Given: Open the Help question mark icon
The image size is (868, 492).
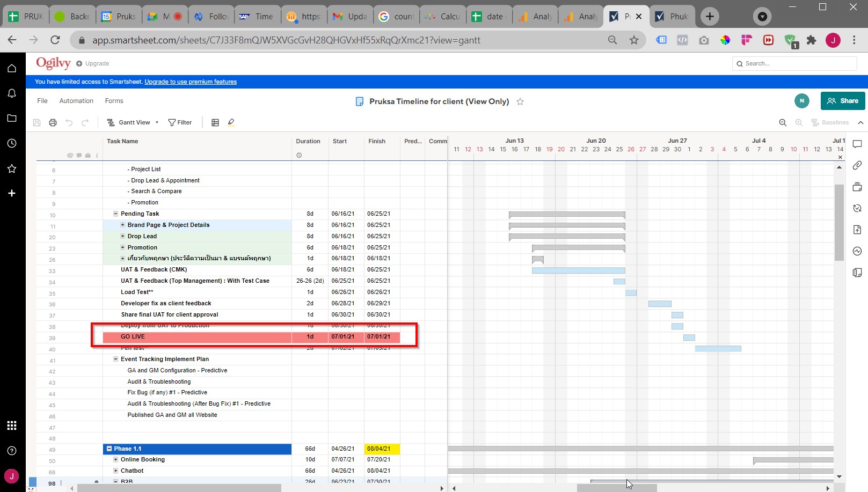Looking at the screenshot, I should (x=12, y=451).
